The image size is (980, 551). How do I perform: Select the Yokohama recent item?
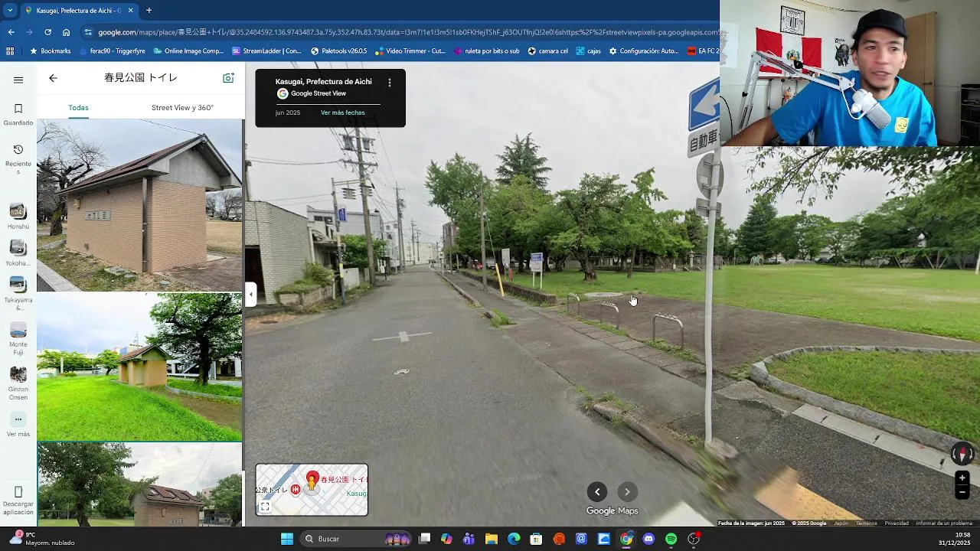click(18, 253)
